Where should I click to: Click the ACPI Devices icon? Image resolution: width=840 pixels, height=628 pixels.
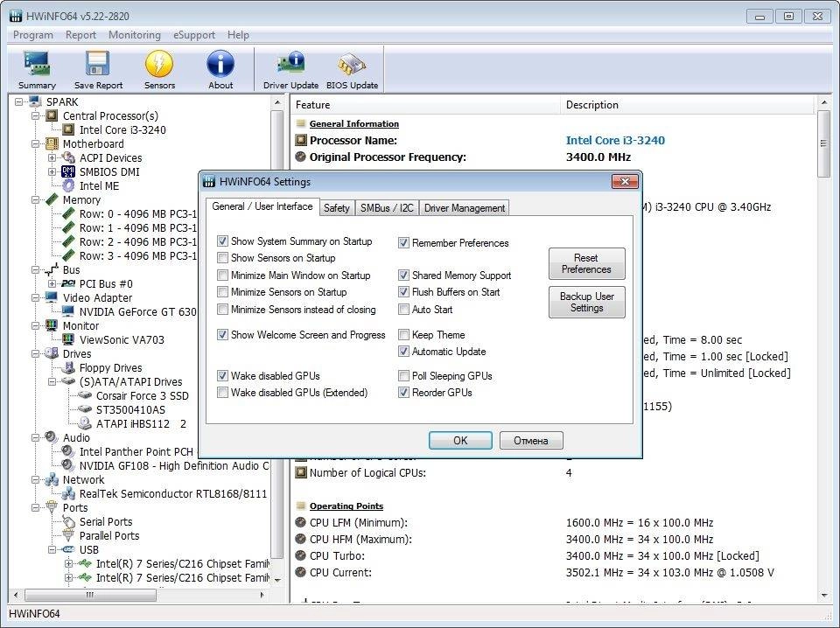coord(68,157)
